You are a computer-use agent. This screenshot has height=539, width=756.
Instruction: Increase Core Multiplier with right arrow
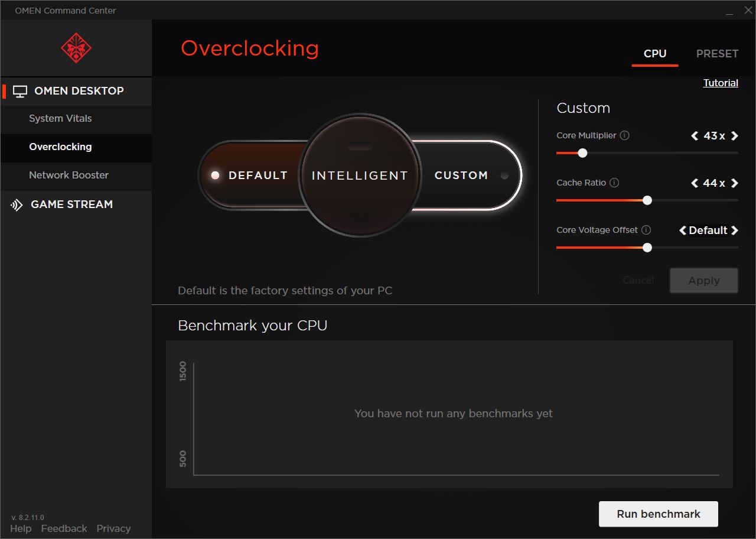735,136
